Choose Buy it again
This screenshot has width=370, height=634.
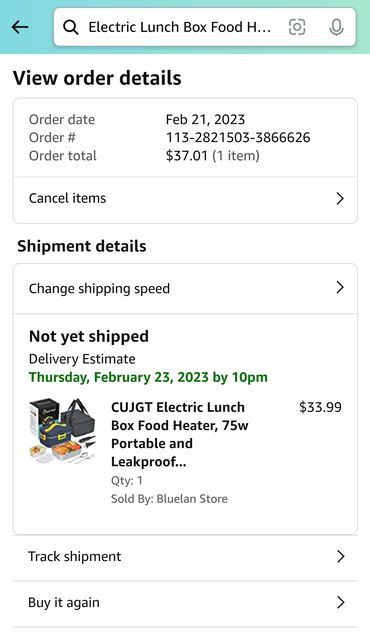185,603
